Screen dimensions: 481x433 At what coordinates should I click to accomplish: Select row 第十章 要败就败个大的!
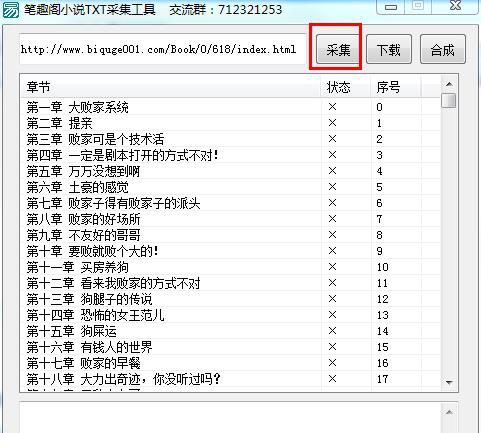click(x=231, y=251)
